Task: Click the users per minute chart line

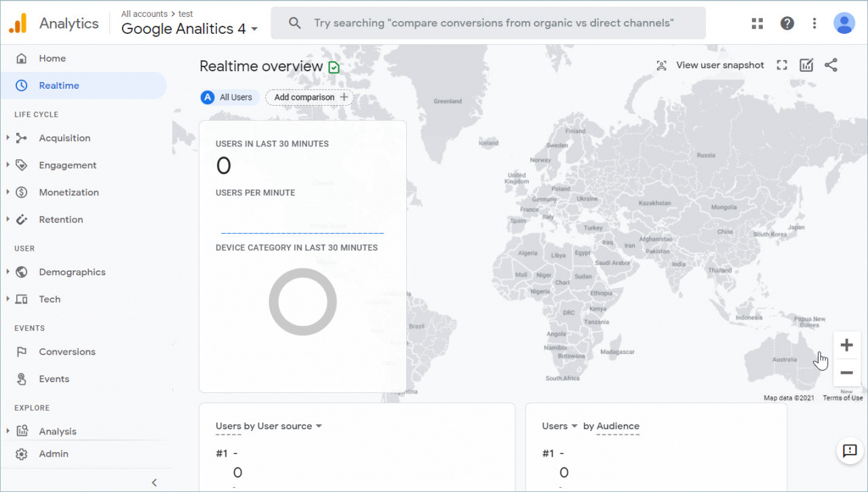Action: tap(302, 233)
